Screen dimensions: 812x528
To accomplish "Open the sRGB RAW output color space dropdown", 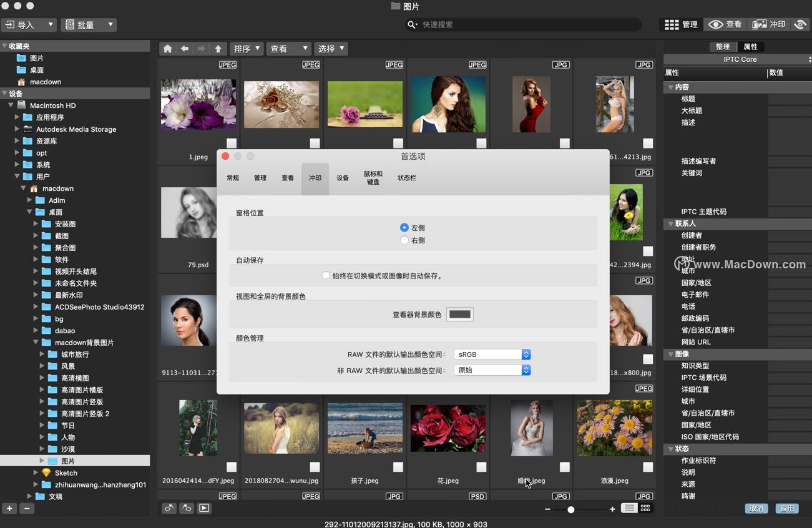I will [492, 354].
